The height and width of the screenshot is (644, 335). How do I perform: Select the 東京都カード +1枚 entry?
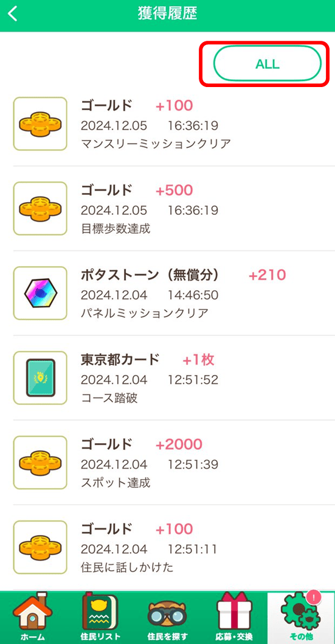pyautogui.click(x=167, y=377)
